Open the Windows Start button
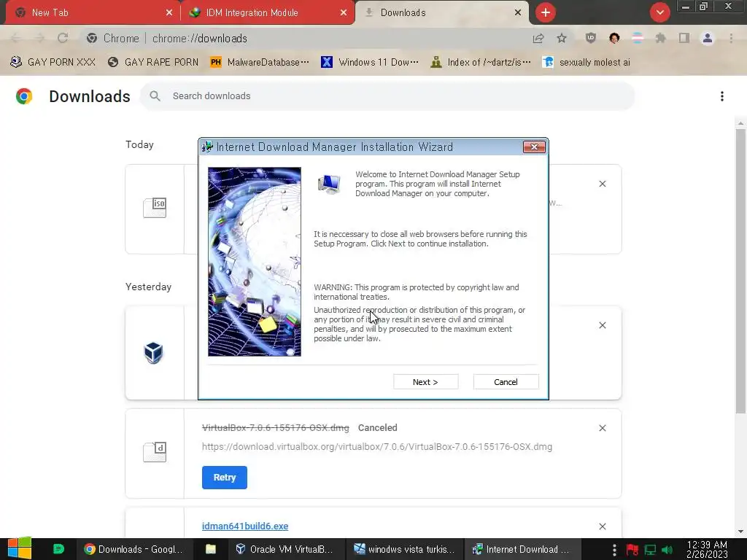 [x=20, y=549]
